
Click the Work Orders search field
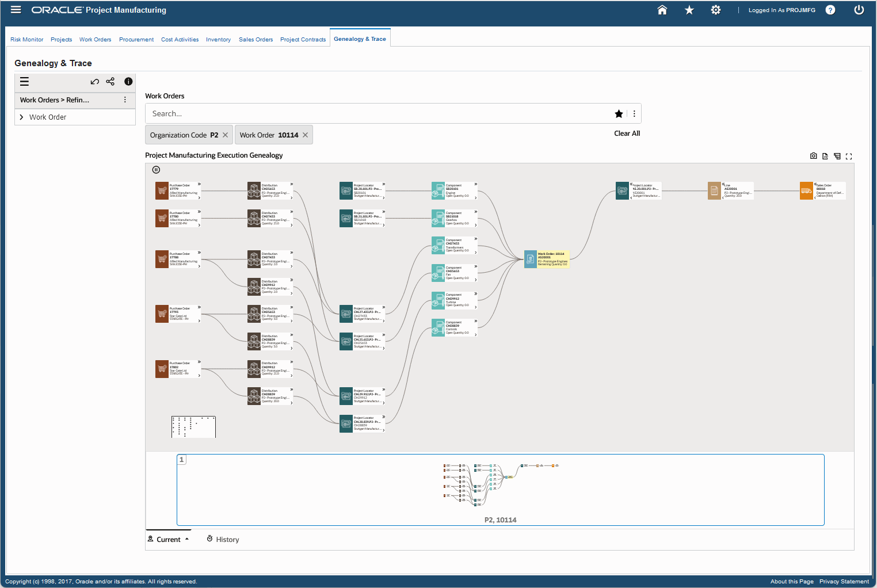tap(380, 114)
